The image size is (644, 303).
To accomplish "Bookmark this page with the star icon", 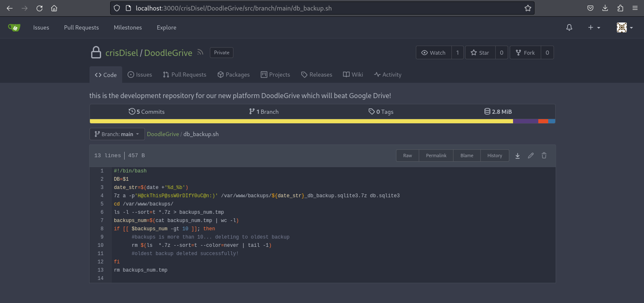I will [x=527, y=8].
